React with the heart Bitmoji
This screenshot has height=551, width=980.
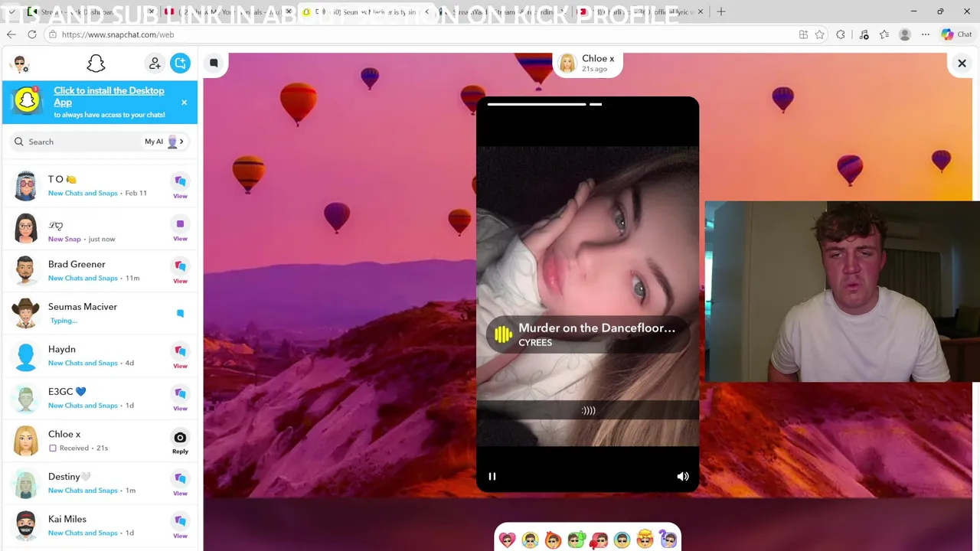click(x=507, y=540)
